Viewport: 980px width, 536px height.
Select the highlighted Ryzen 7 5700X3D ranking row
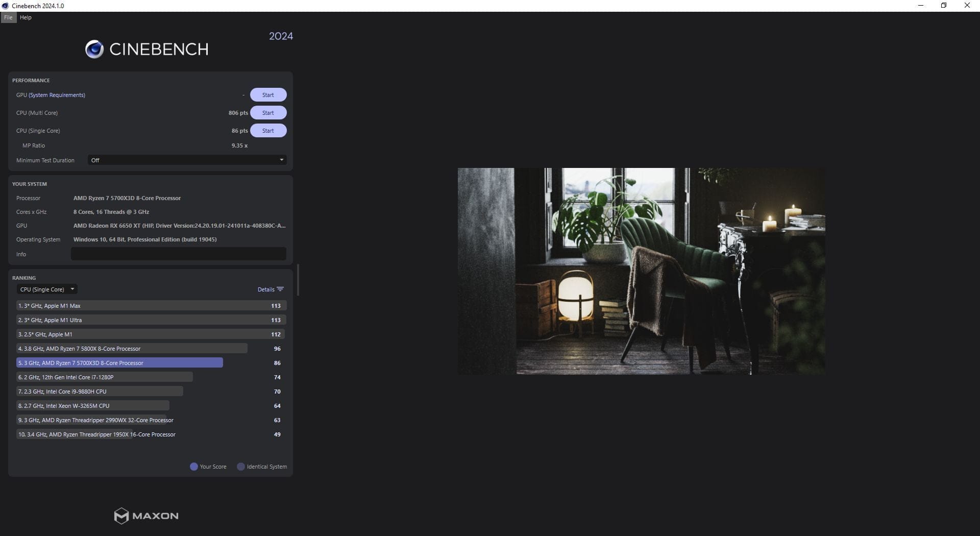[151, 363]
